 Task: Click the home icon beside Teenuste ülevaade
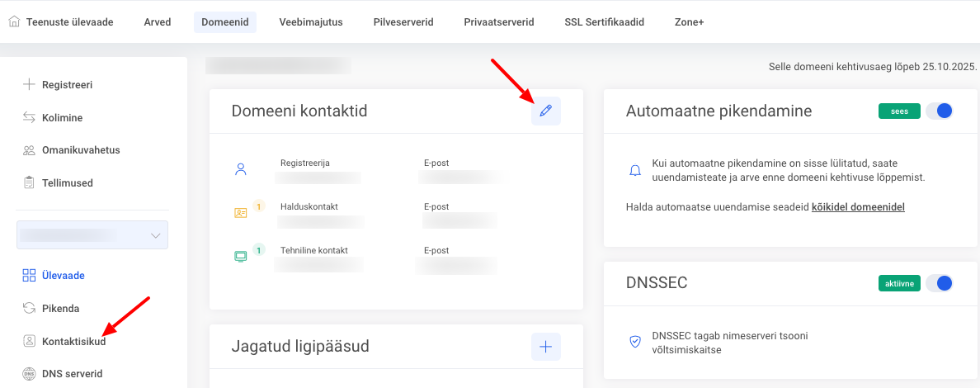[14, 22]
